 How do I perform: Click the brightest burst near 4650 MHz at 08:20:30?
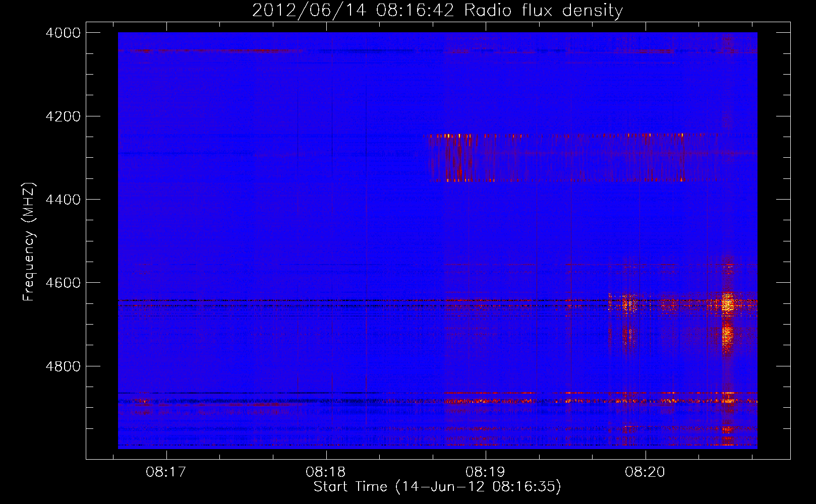[x=727, y=304]
